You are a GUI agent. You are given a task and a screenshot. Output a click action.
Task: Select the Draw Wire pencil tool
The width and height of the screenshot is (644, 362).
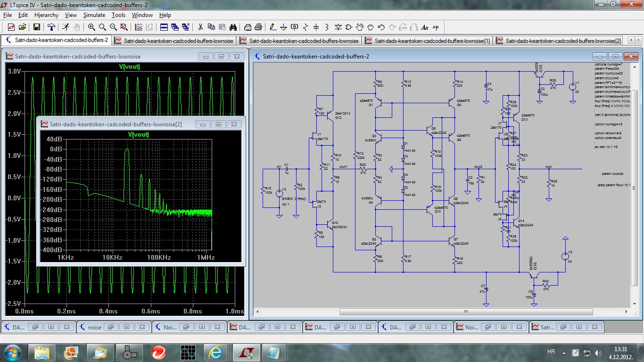pyautogui.click(x=272, y=27)
